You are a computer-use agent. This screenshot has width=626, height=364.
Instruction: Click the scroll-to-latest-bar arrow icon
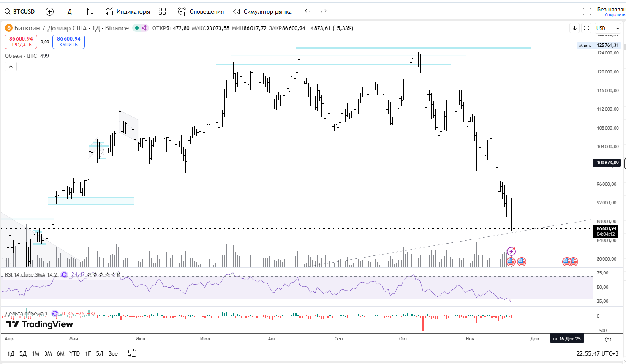574,28
